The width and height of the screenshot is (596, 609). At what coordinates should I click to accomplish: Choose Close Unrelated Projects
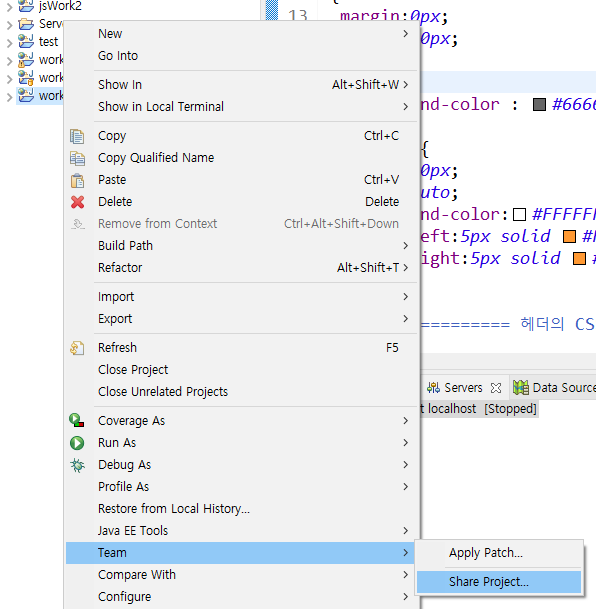click(243, 392)
